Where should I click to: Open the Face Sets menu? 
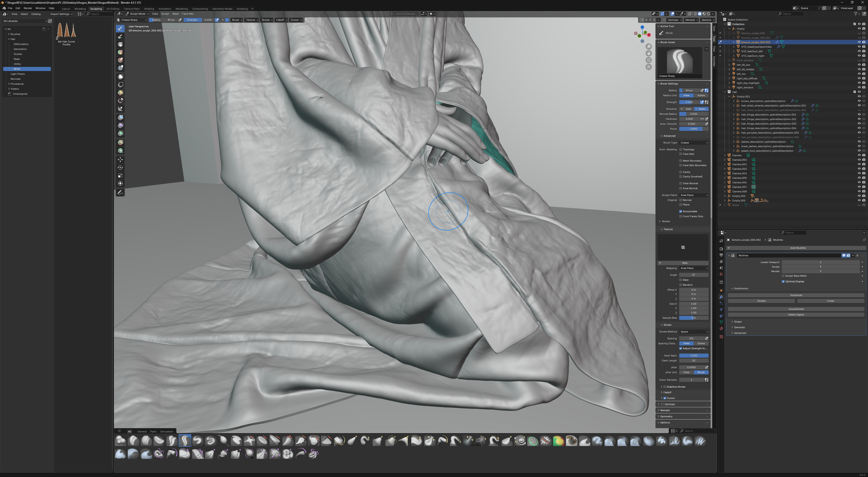(188, 14)
